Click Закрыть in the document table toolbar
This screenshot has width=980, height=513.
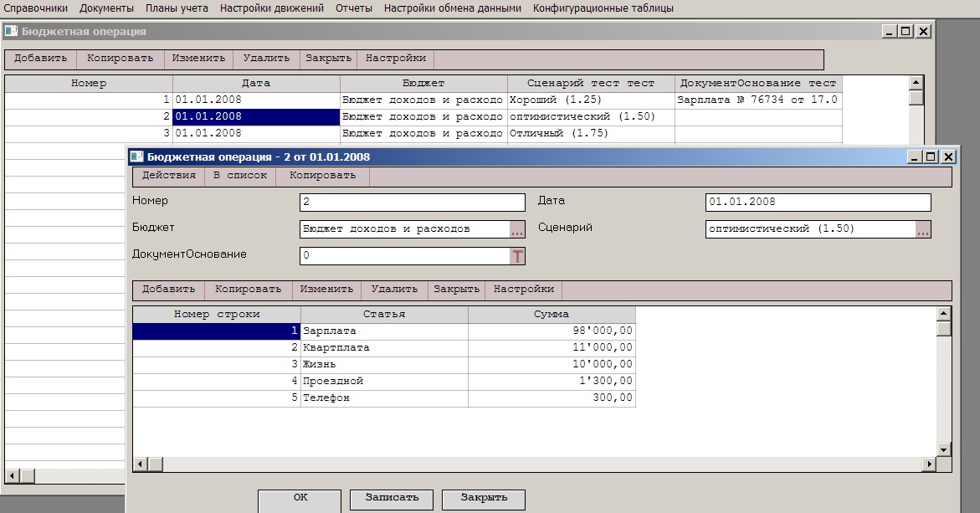click(x=456, y=290)
